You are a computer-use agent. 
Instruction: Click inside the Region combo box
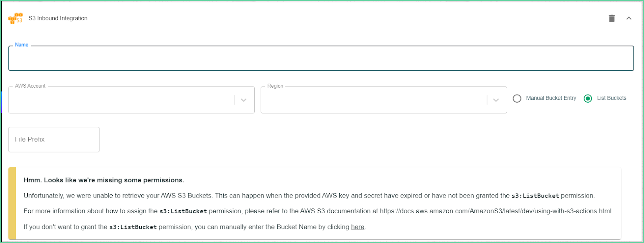tap(374, 100)
